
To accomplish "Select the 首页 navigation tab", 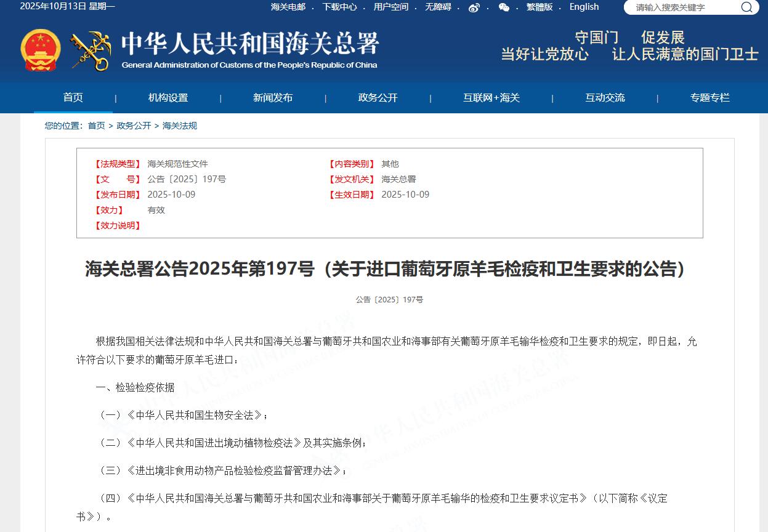I will pyautogui.click(x=73, y=97).
